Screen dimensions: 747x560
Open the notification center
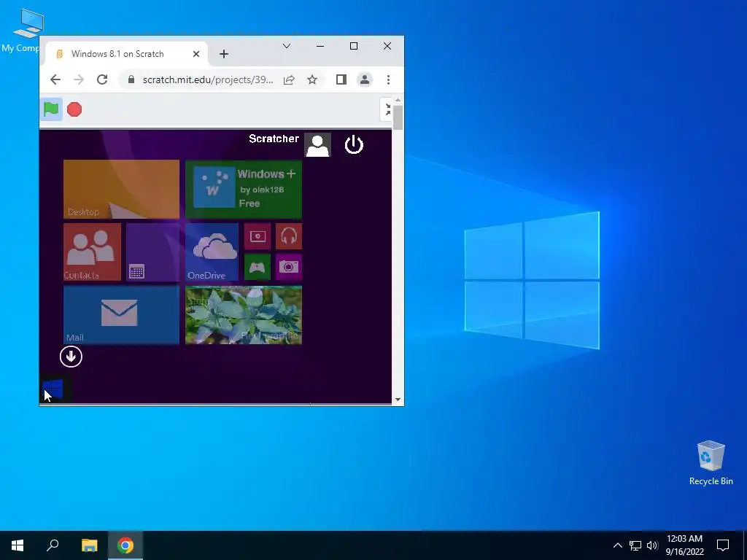click(x=723, y=545)
